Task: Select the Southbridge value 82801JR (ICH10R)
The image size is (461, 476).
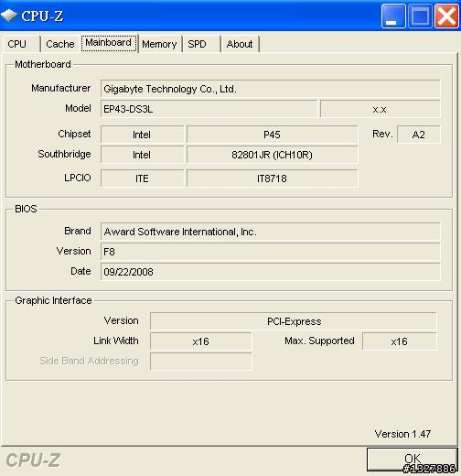Action: (x=272, y=155)
